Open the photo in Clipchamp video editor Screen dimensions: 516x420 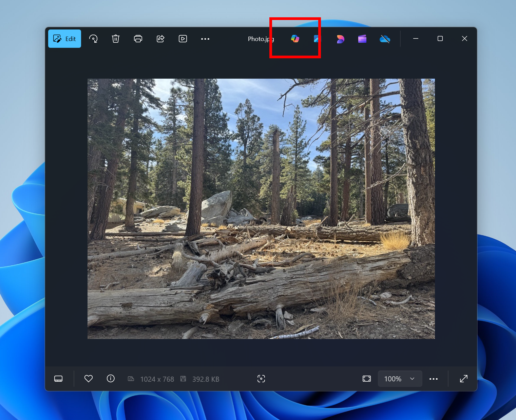point(362,39)
